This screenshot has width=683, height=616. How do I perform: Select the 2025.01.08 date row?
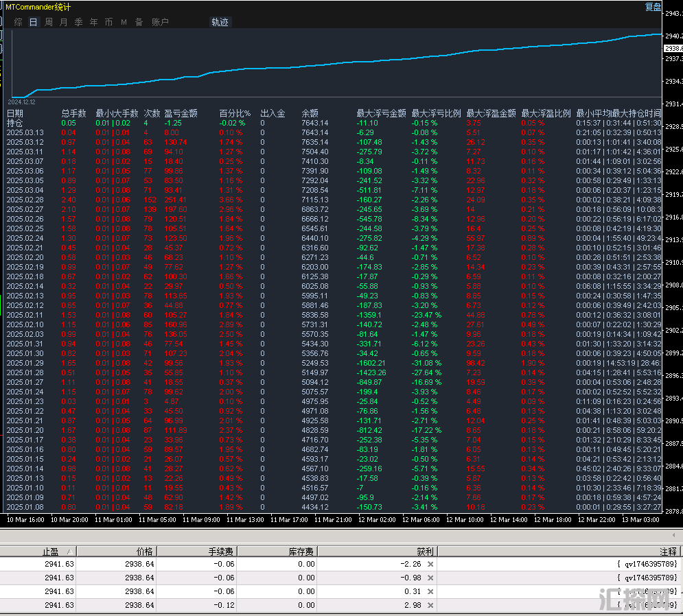[x=334, y=507]
